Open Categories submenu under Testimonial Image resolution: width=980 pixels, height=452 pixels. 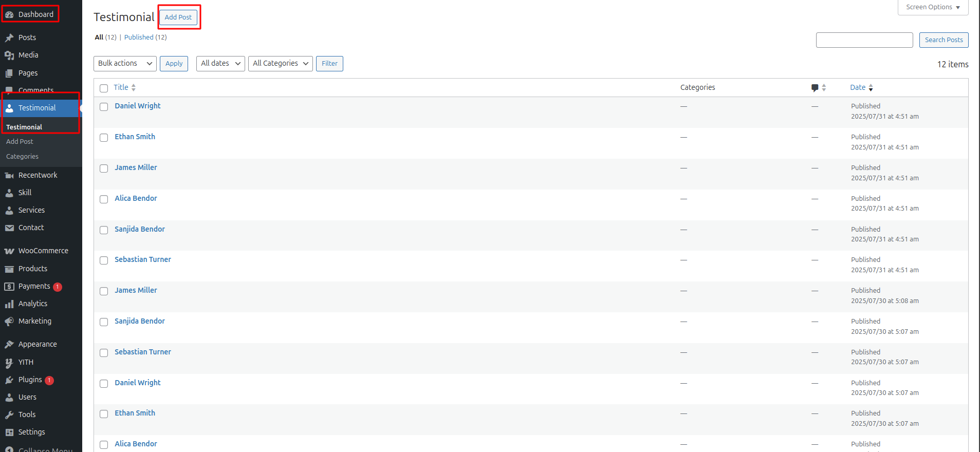coord(22,157)
